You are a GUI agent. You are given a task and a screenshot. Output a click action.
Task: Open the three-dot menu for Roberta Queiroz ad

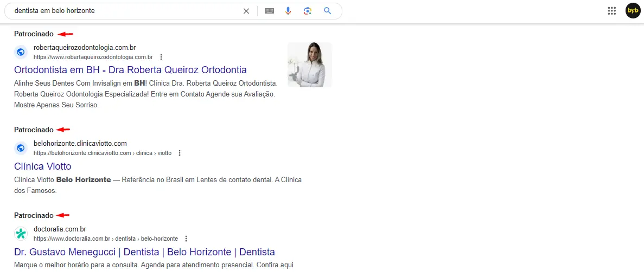coord(162,57)
